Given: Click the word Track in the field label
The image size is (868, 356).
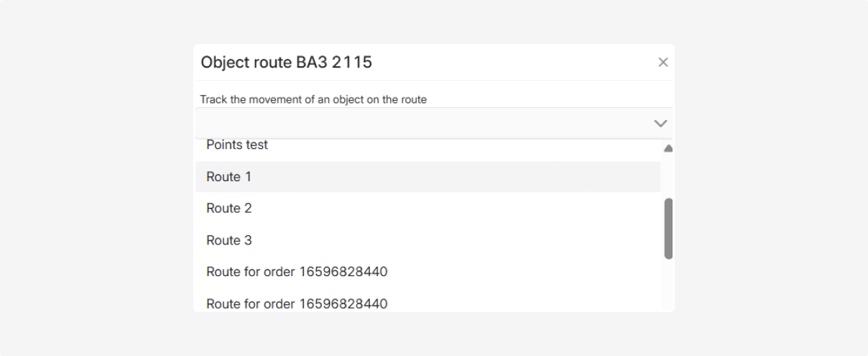Looking at the screenshot, I should [x=213, y=99].
